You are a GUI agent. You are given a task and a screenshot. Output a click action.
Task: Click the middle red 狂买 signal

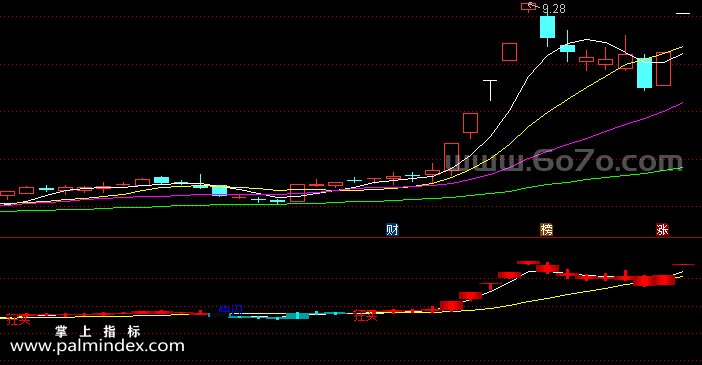tap(365, 315)
